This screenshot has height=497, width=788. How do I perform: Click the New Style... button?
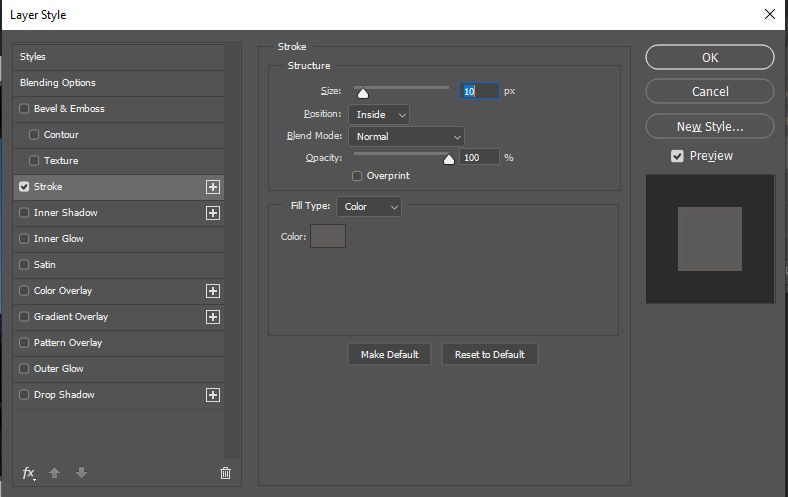click(x=710, y=127)
